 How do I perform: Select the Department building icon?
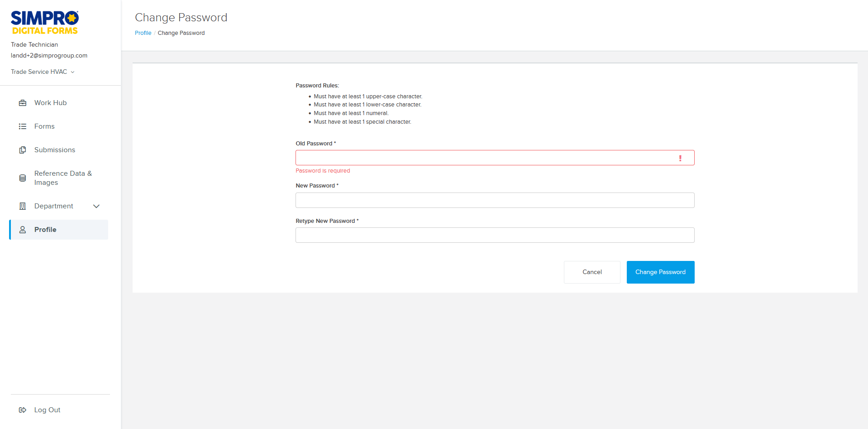click(x=23, y=206)
